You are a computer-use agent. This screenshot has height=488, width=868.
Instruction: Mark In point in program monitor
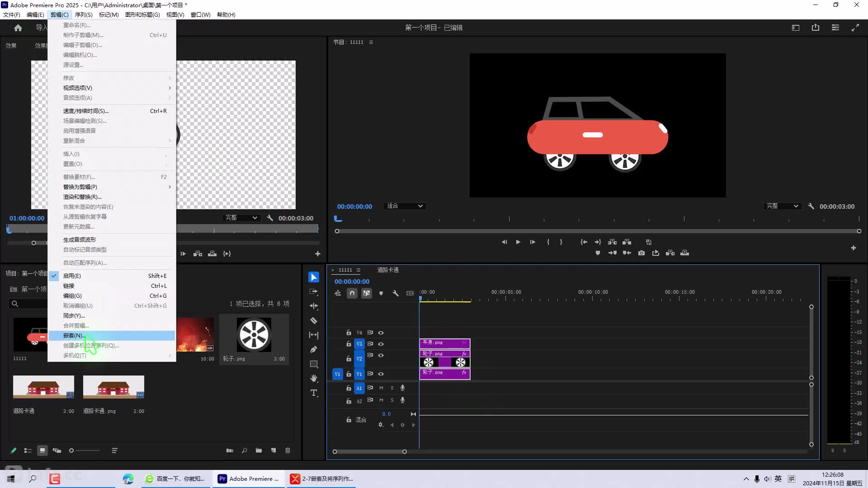click(548, 242)
